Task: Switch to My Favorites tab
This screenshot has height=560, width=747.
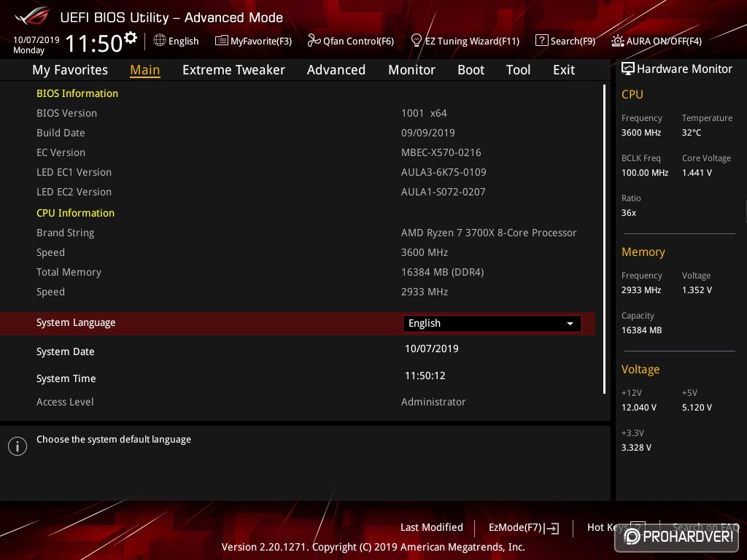Action: point(70,70)
